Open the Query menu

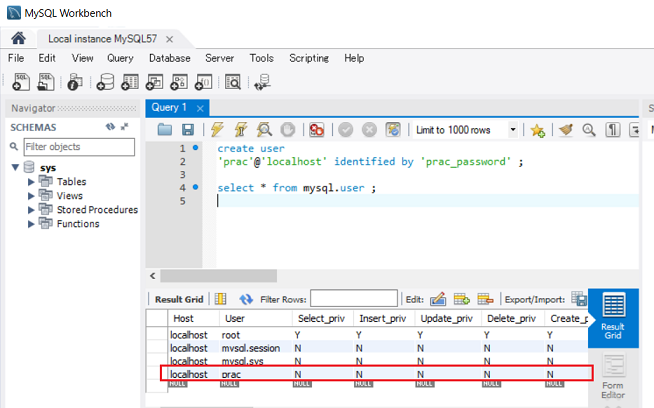[120, 58]
